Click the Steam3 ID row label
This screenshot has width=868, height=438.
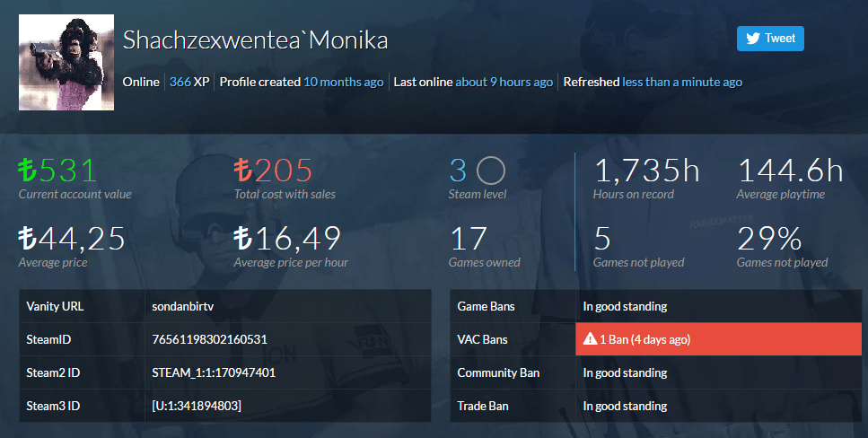pyautogui.click(x=53, y=406)
